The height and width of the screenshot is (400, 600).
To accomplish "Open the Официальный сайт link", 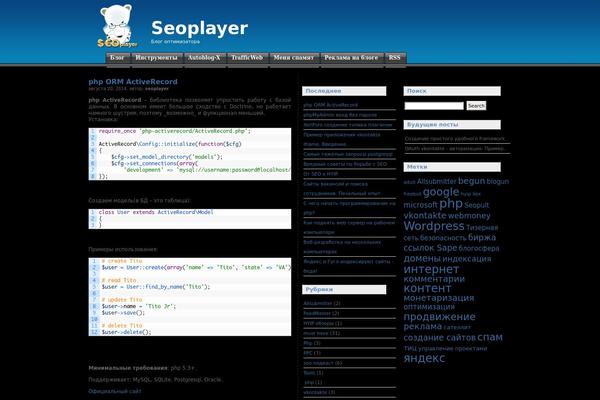I will tap(114, 391).
